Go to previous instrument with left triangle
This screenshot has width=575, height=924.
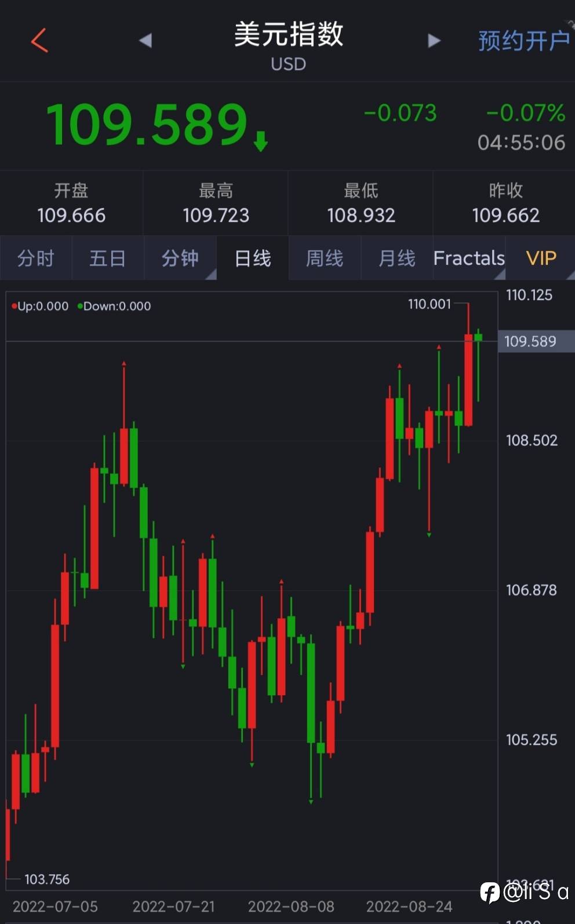coord(145,41)
